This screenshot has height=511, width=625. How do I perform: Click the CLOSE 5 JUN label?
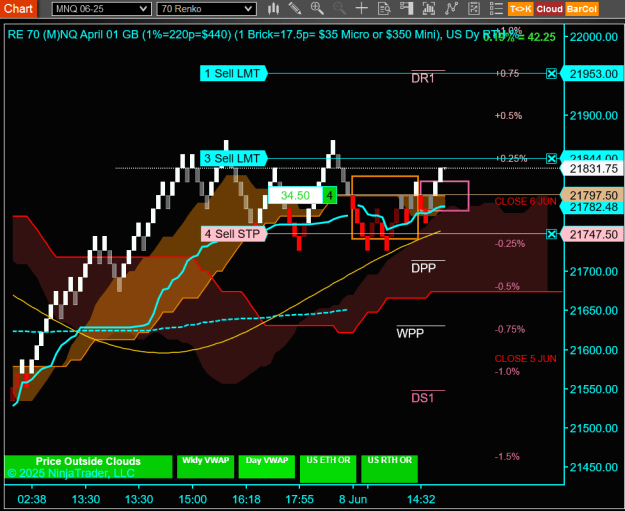[525, 359]
